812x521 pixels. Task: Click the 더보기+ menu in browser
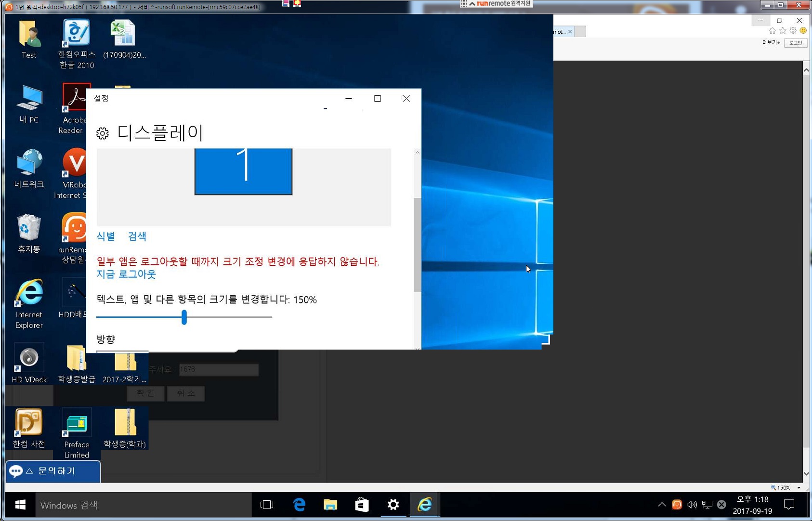[x=771, y=43]
